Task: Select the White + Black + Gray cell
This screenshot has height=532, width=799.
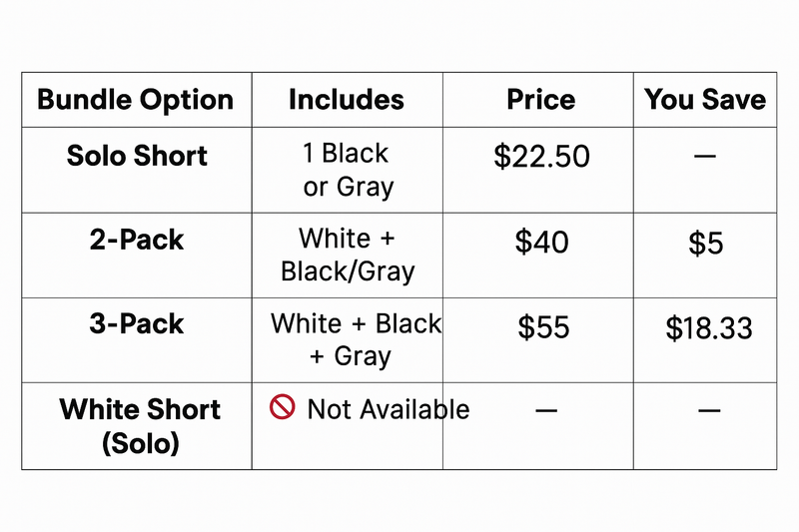Action: (x=355, y=340)
